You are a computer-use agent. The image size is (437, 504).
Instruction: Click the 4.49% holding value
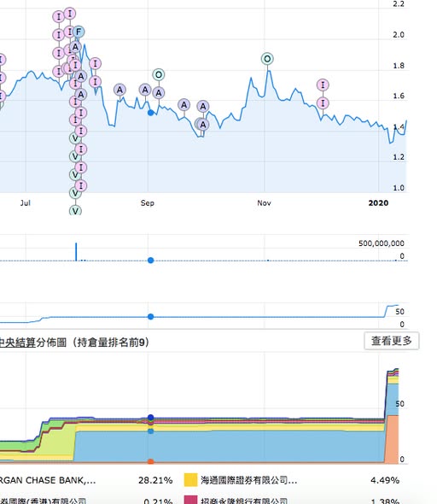point(385,480)
